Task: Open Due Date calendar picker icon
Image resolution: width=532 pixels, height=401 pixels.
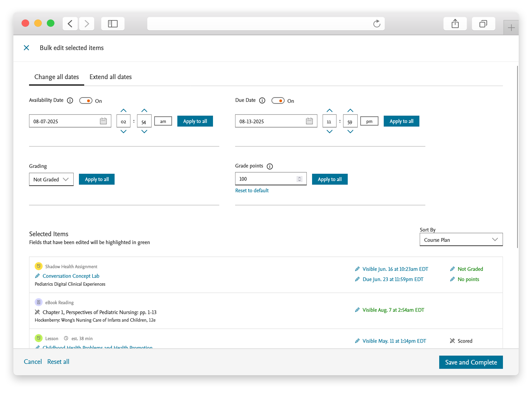Action: 309,121
